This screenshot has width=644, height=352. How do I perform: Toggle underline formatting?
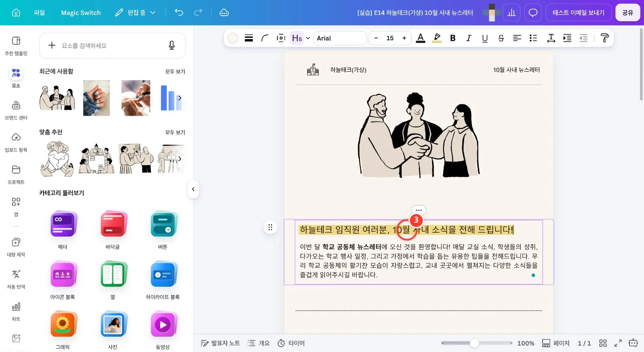point(485,38)
